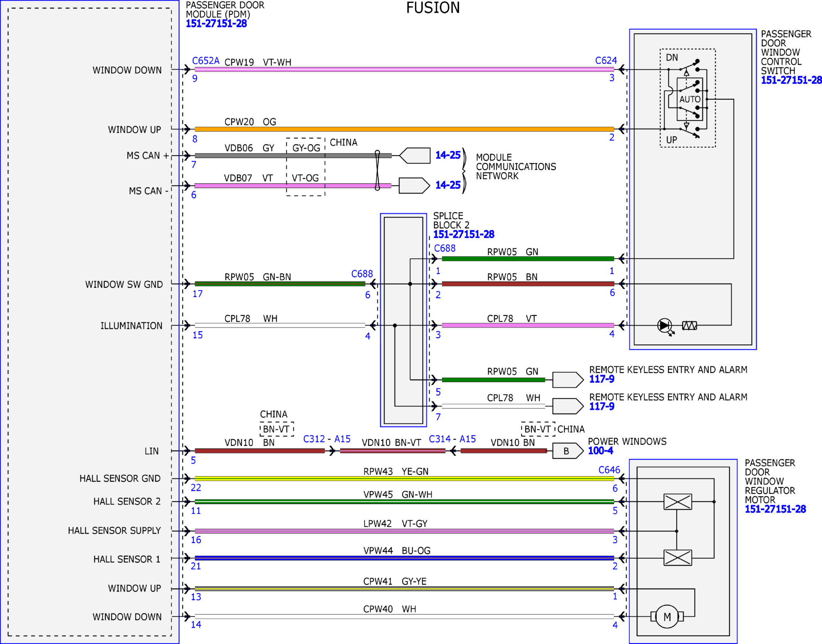822x644 pixels.
Task: Select the RPW05 GN-BN wire label
Action: (x=258, y=277)
